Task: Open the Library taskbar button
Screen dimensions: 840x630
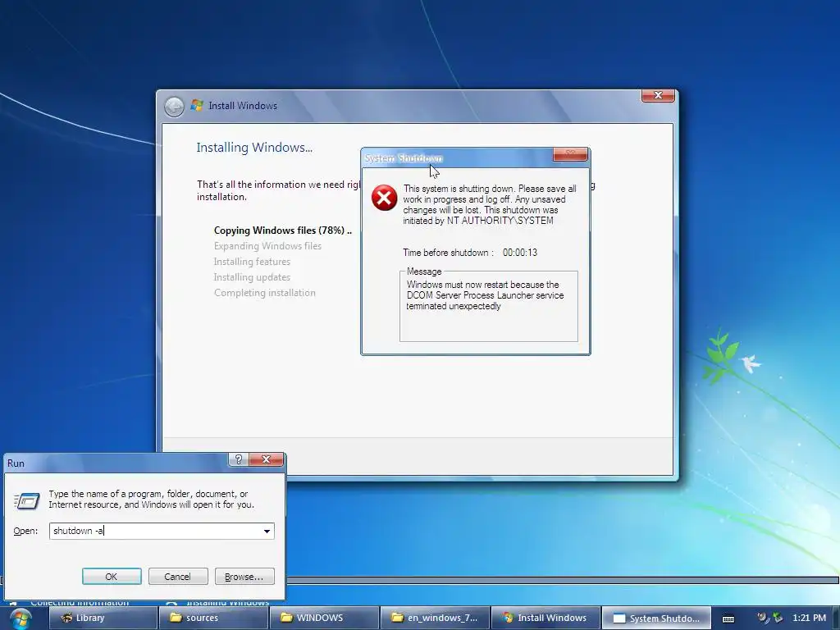Action: tap(103, 618)
